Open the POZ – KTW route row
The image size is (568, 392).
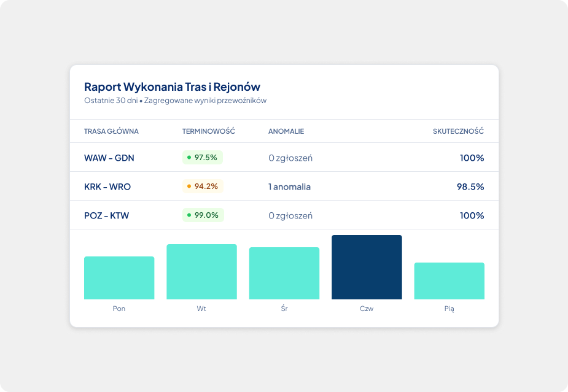coord(284,215)
